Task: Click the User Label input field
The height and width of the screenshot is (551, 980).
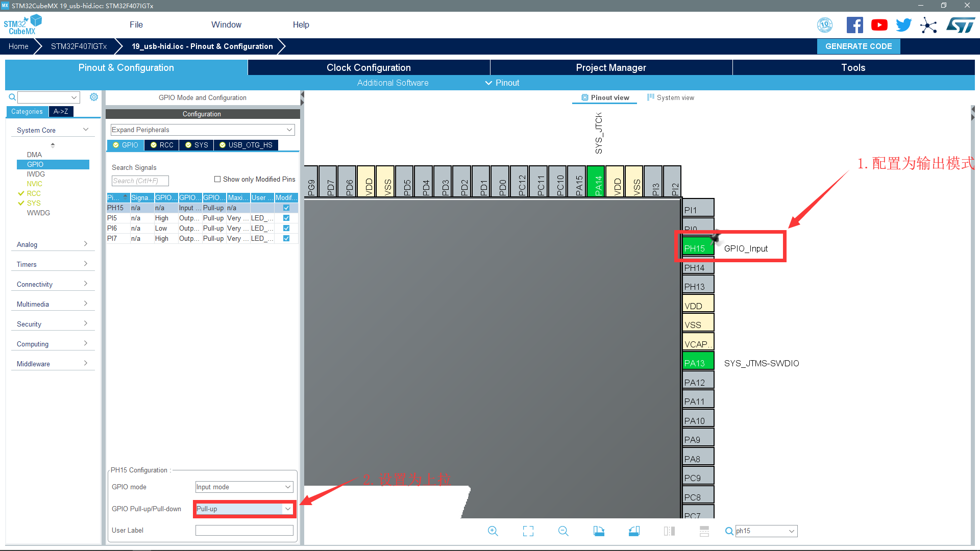Action: coord(244,530)
